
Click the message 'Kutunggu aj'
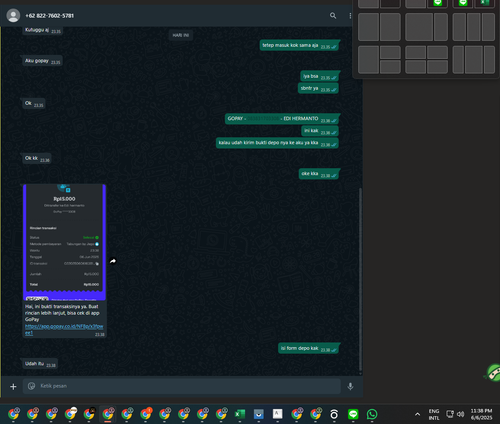[x=43, y=30]
